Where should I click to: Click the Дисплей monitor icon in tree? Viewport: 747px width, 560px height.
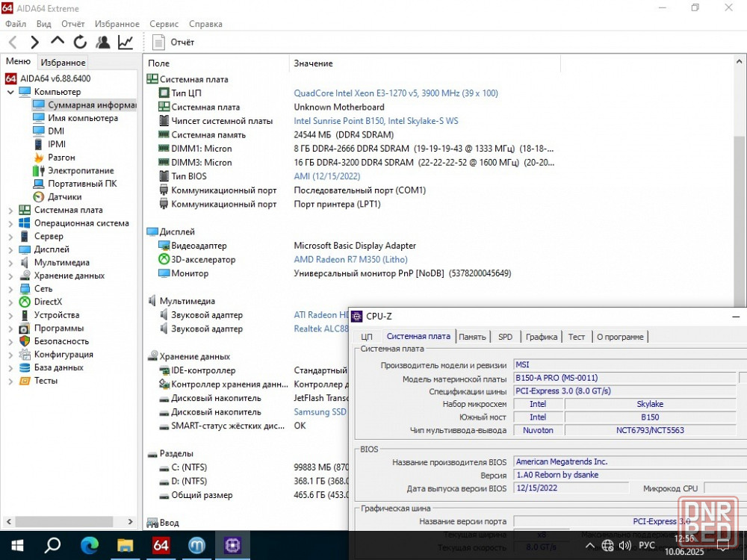(25, 249)
